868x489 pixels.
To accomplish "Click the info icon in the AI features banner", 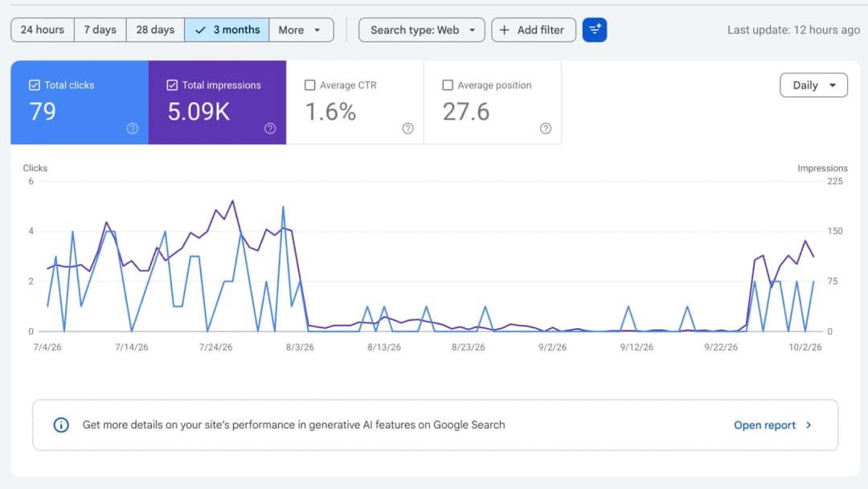I will tap(61, 425).
